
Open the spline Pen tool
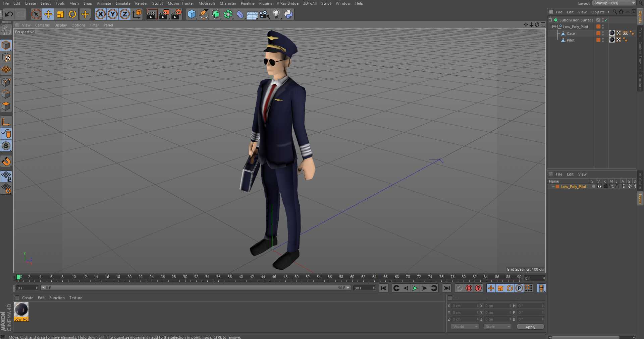(x=204, y=14)
